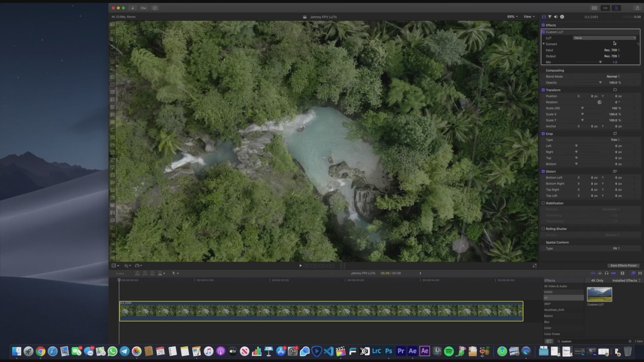
Task: Select the color inspector triangle icon
Action: tap(550, 17)
